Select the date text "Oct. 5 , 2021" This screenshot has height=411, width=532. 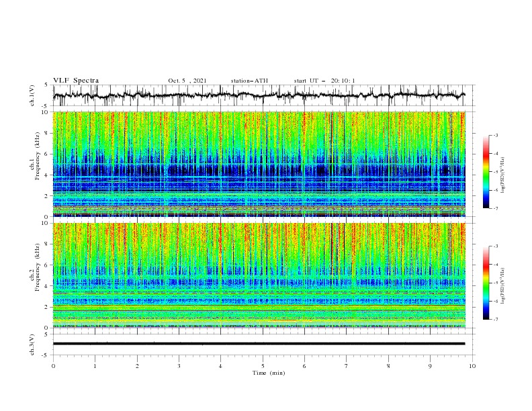(x=187, y=81)
